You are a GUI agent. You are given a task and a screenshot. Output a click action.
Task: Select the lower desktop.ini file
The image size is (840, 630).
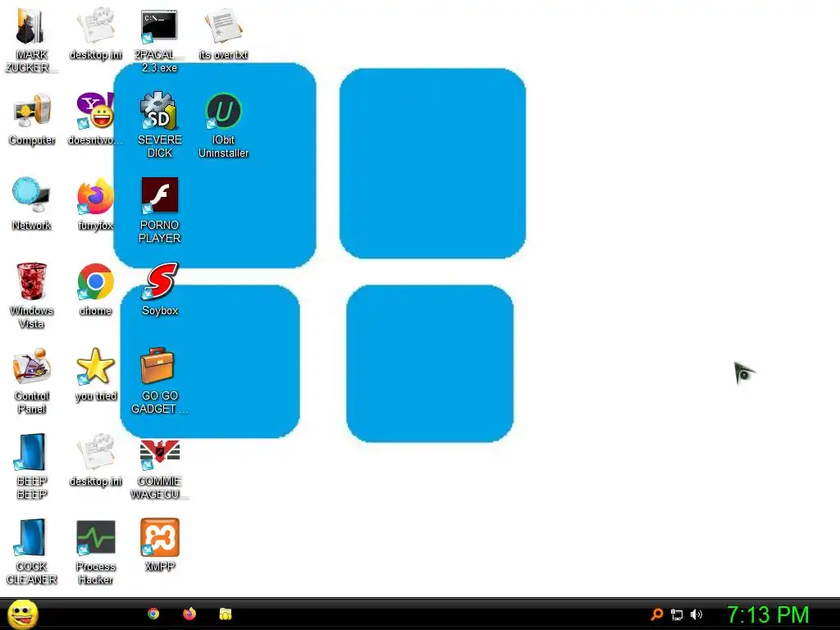96,452
